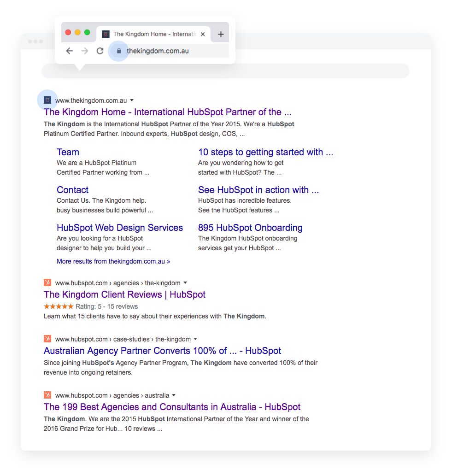Open See HubSpot in action sitelink
The image size is (452, 476).
point(258,190)
